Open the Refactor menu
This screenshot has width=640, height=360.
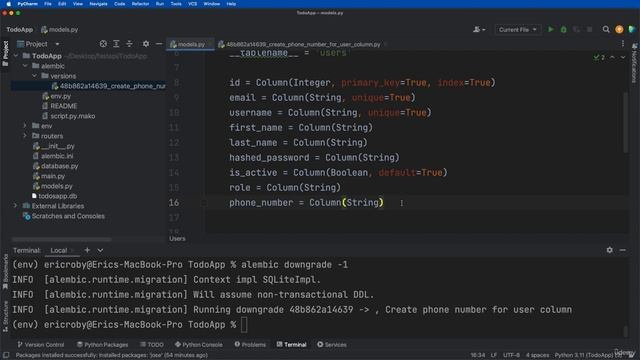140,4
